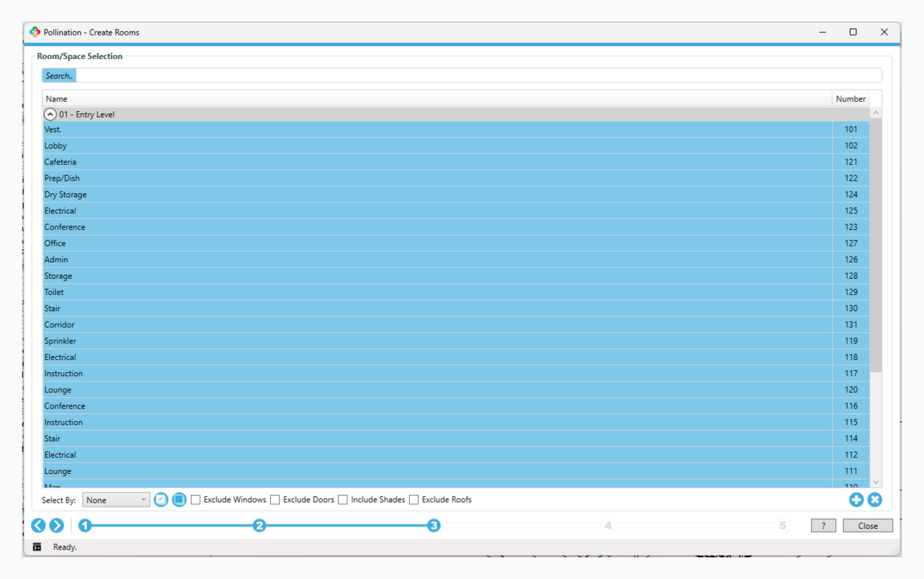Jump to wizard step 2 marker
924x579 pixels.
(x=259, y=525)
